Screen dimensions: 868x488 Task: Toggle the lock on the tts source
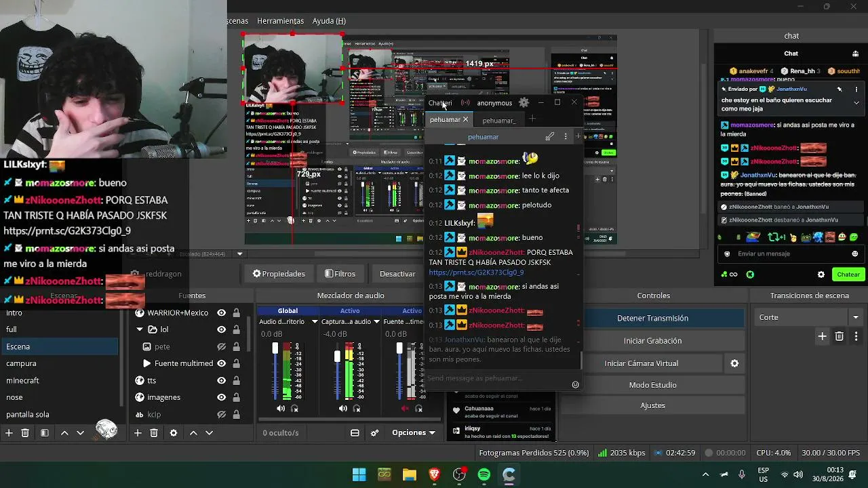236,380
